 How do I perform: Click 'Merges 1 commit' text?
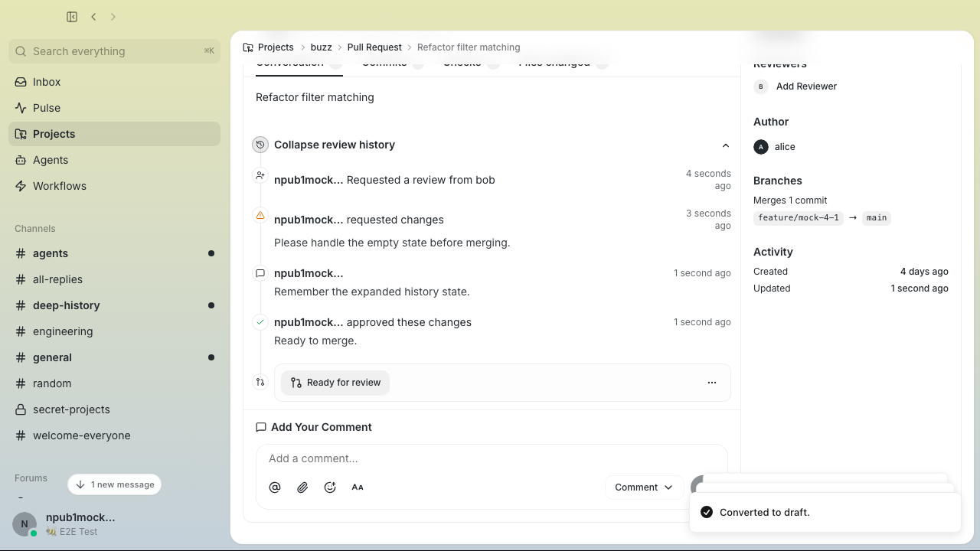coord(790,201)
